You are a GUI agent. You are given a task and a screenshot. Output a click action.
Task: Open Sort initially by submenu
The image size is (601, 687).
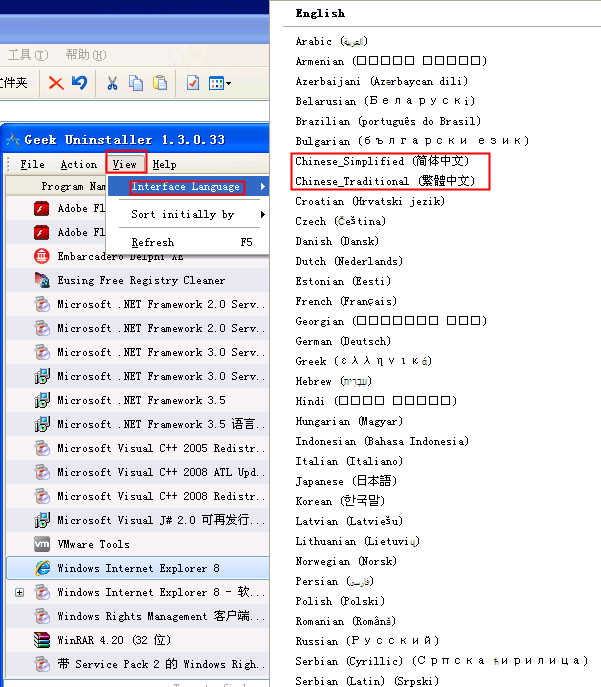pyautogui.click(x=188, y=214)
